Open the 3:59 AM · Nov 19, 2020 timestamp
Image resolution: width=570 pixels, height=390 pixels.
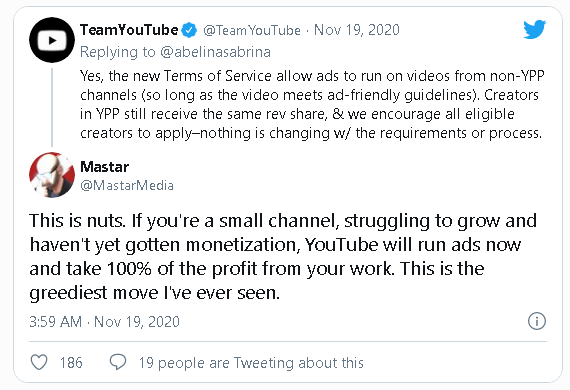coord(104,322)
